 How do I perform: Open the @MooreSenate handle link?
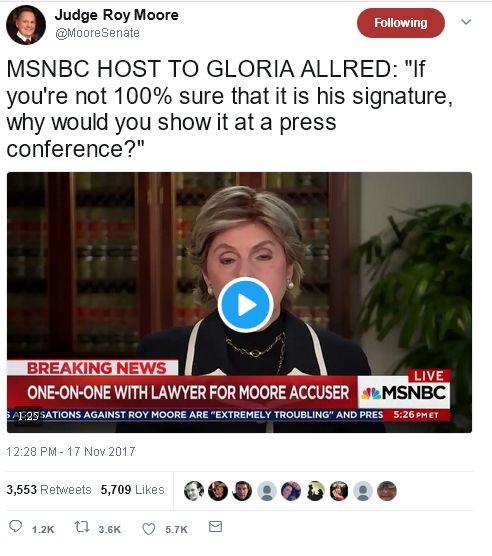click(x=97, y=33)
